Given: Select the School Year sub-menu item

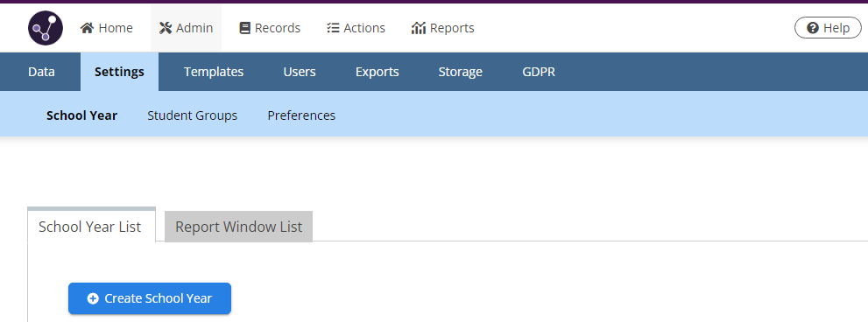Looking at the screenshot, I should (x=82, y=115).
